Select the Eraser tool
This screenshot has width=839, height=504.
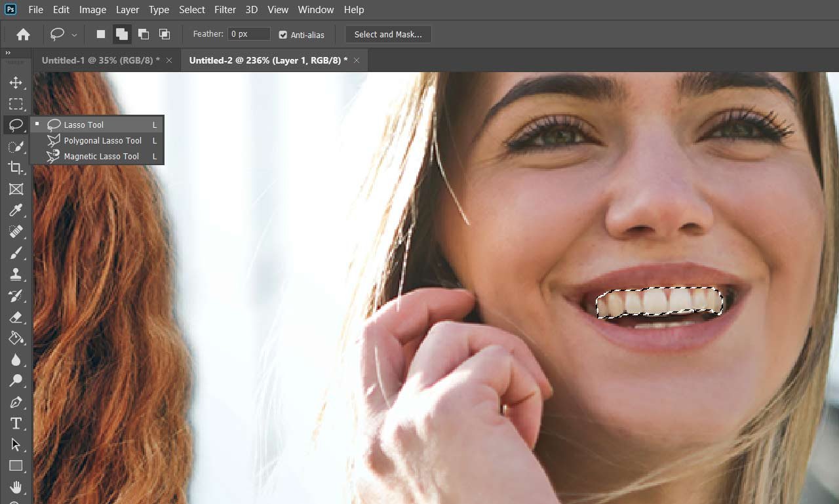tap(16, 317)
